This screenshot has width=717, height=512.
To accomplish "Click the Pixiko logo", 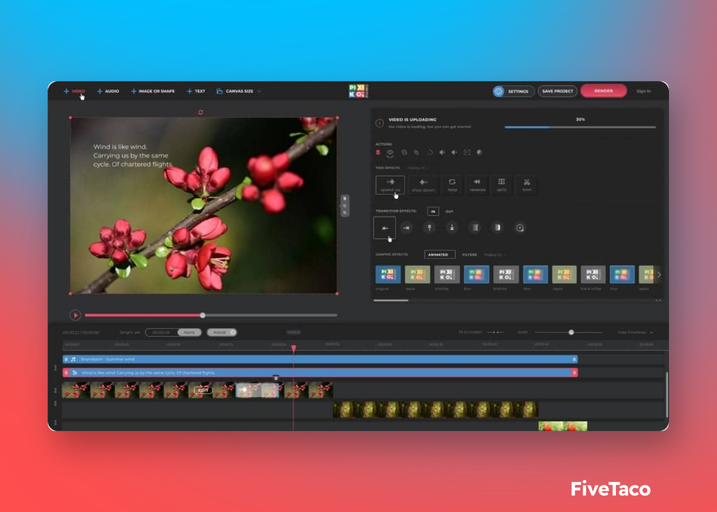I will (x=358, y=91).
